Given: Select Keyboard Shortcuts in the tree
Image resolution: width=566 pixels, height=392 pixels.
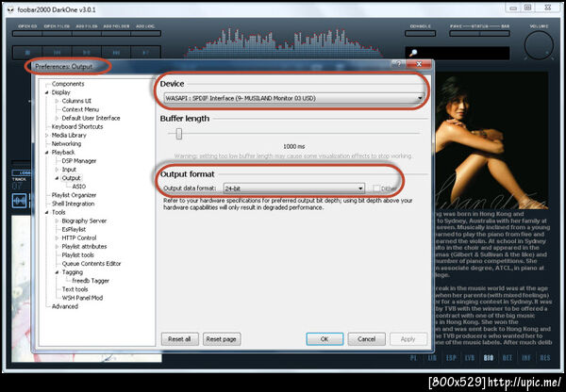Looking at the screenshot, I should (x=77, y=126).
